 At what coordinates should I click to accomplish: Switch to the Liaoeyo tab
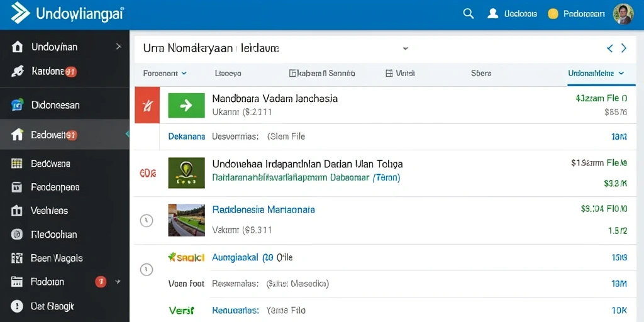pyautogui.click(x=228, y=74)
